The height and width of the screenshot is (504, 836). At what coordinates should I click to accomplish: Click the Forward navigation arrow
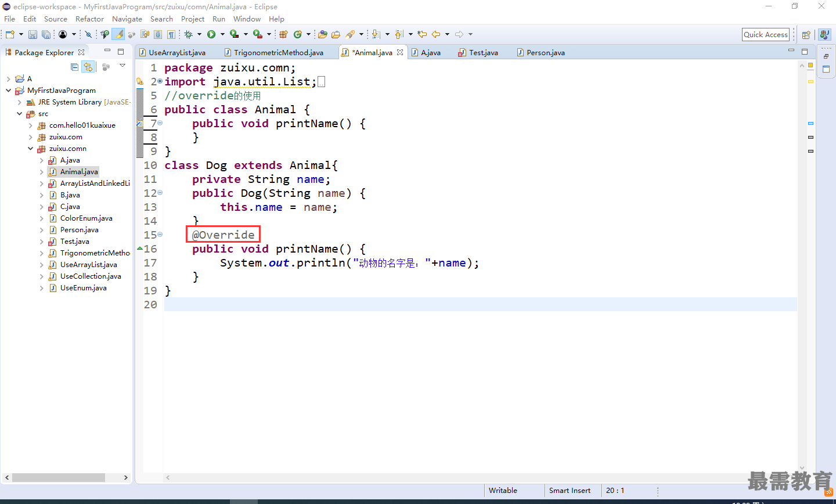(x=459, y=35)
